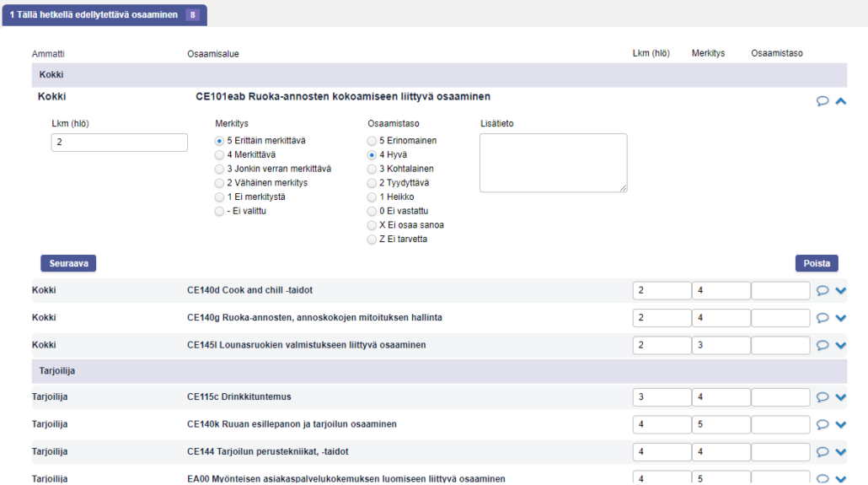Click comment icon on Cook and chill row
This screenshot has height=485, width=868.
(x=822, y=291)
